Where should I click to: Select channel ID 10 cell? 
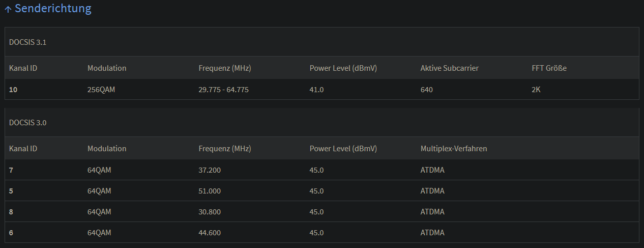coord(13,90)
